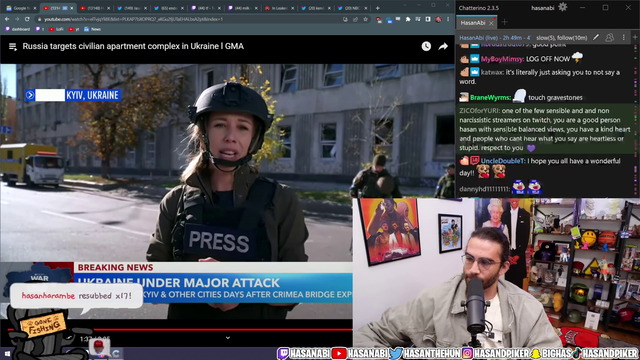Switch to the In Leaked browser tab
Screen dimensions: 640x360
[x=280, y=8]
